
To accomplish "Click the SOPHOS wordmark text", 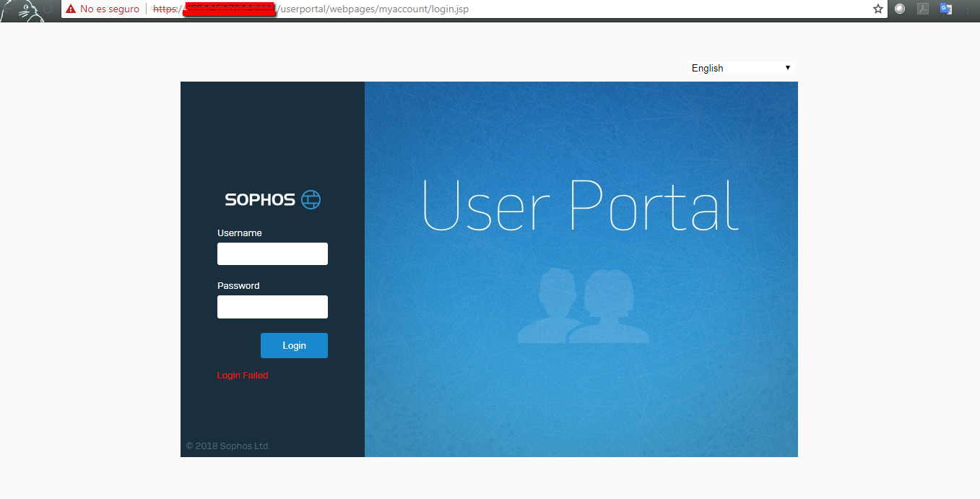I will pyautogui.click(x=260, y=200).
